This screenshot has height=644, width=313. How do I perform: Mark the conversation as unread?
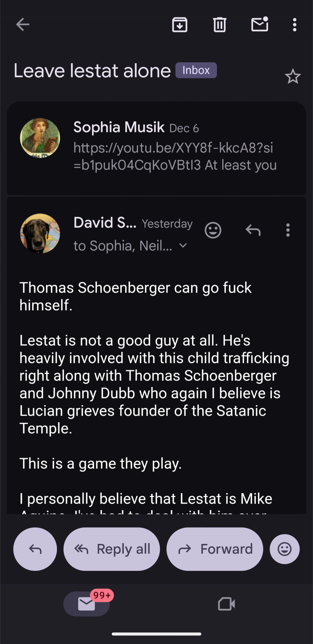260,25
